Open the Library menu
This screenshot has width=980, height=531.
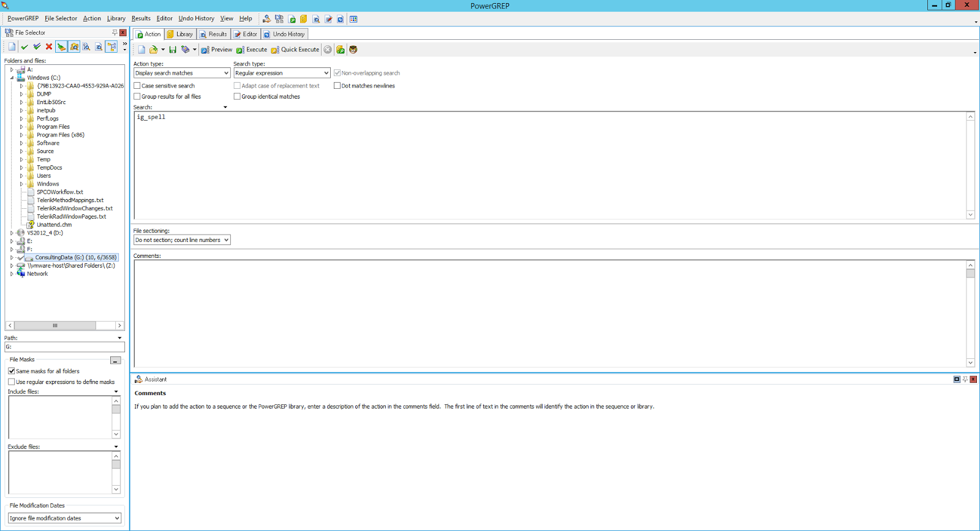click(x=116, y=18)
